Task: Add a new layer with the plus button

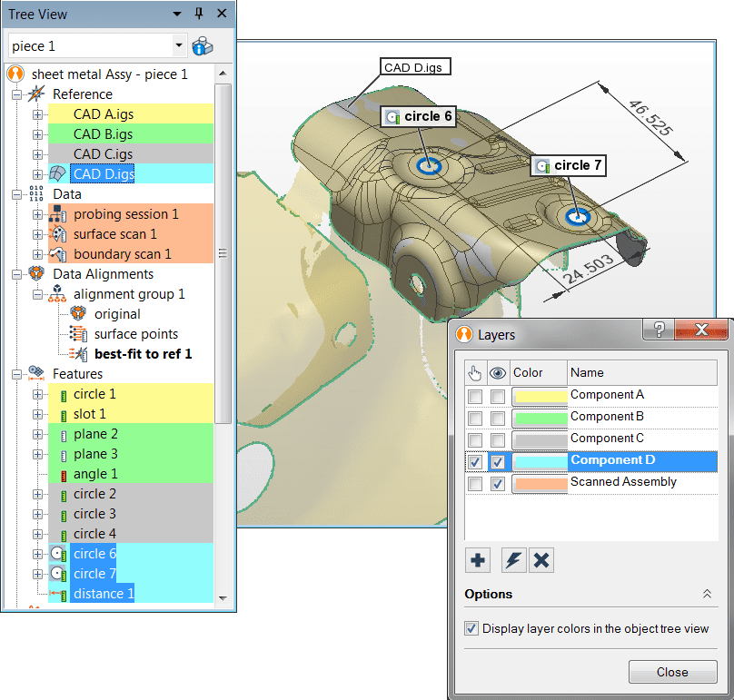Action: [478, 560]
